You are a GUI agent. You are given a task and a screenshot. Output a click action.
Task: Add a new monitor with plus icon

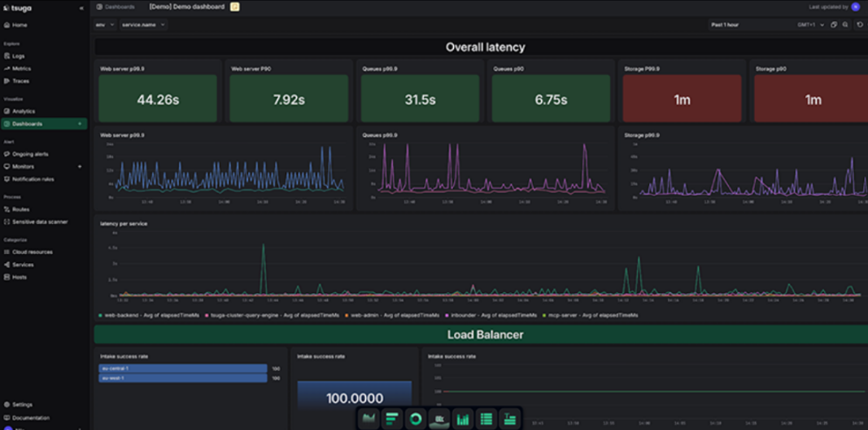point(80,166)
